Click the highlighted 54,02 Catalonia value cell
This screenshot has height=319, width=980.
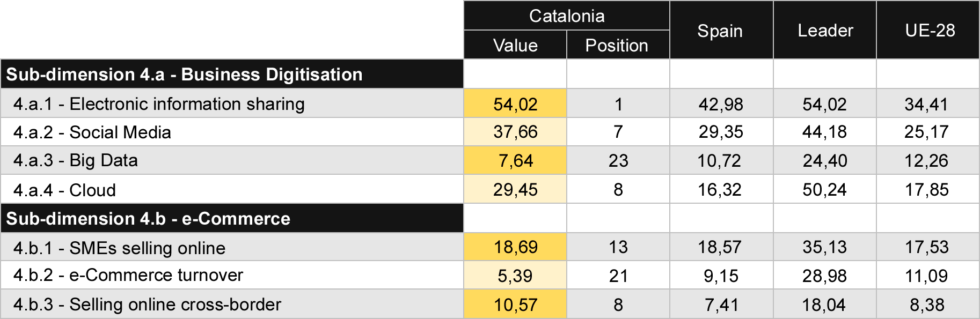coord(515,103)
